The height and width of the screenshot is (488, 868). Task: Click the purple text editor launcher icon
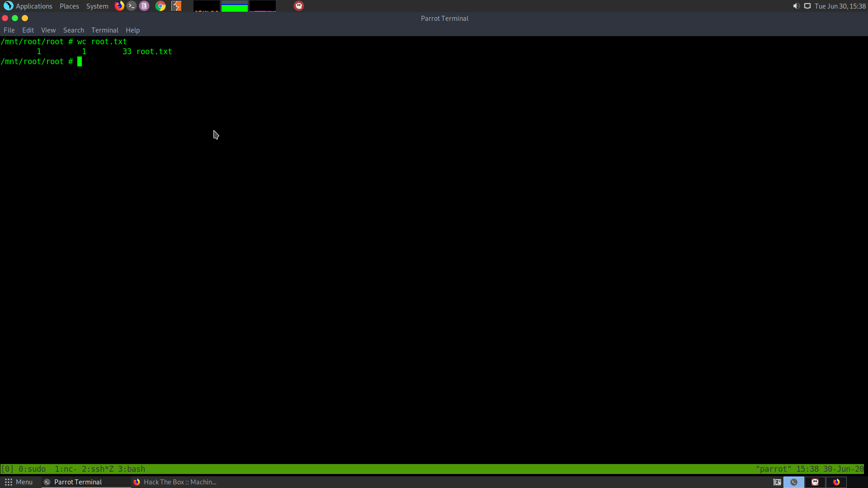click(x=144, y=6)
